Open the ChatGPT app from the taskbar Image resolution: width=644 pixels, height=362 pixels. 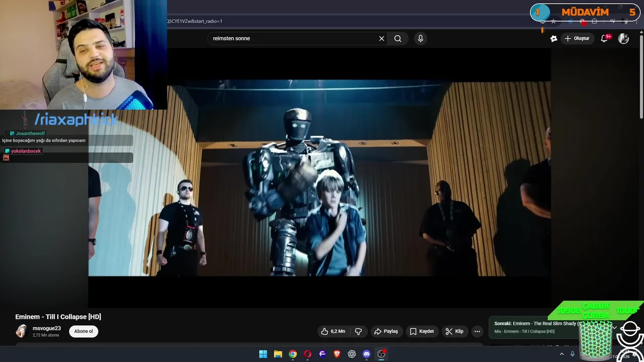pyautogui.click(x=352, y=354)
